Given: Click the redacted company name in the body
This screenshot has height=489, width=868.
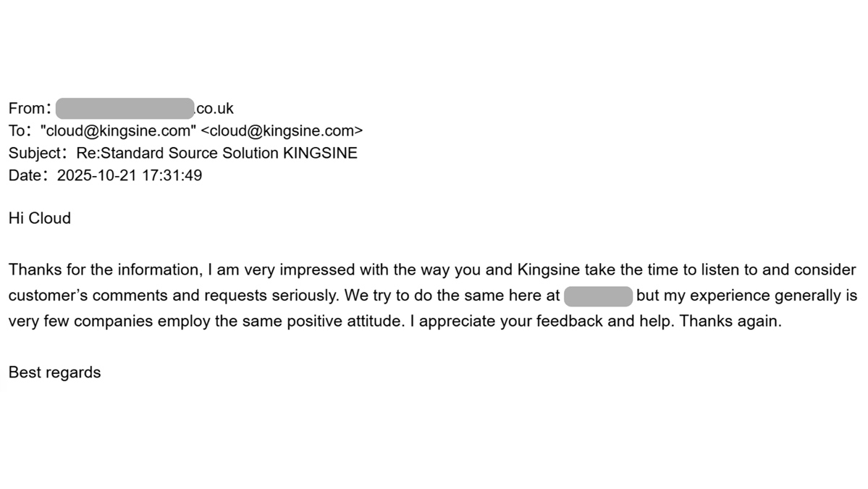Looking at the screenshot, I should pos(598,296).
